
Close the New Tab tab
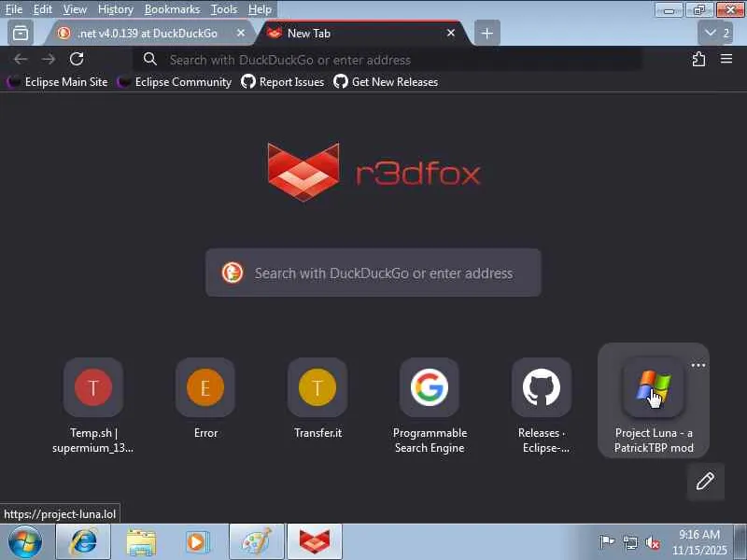pyautogui.click(x=451, y=33)
